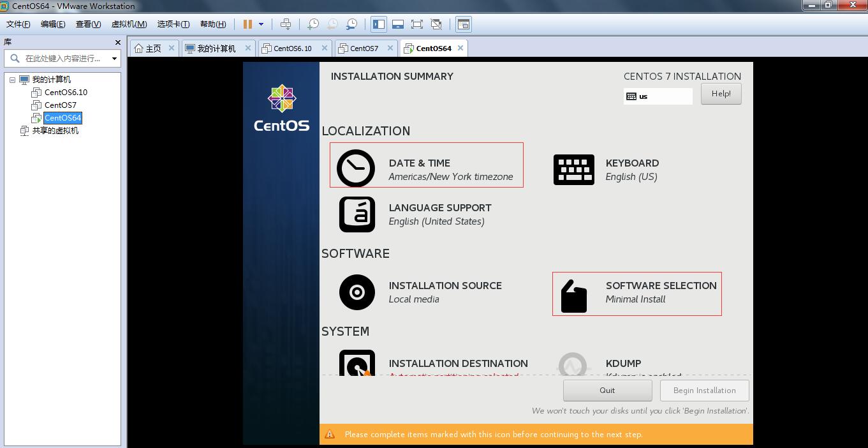Open the power options dropdown arrow
The width and height of the screenshot is (868, 448).
click(261, 24)
